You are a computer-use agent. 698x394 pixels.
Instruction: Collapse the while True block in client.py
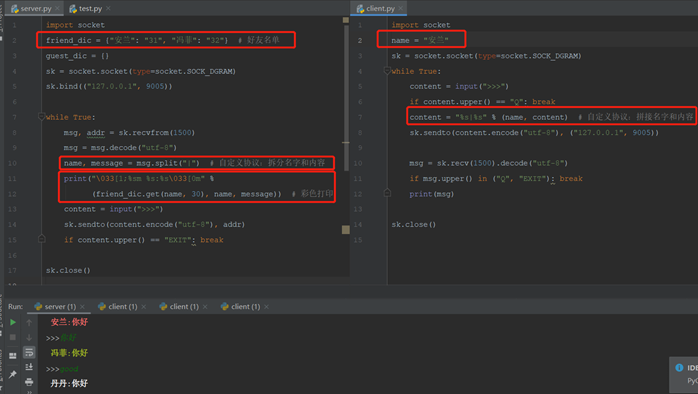coord(387,70)
